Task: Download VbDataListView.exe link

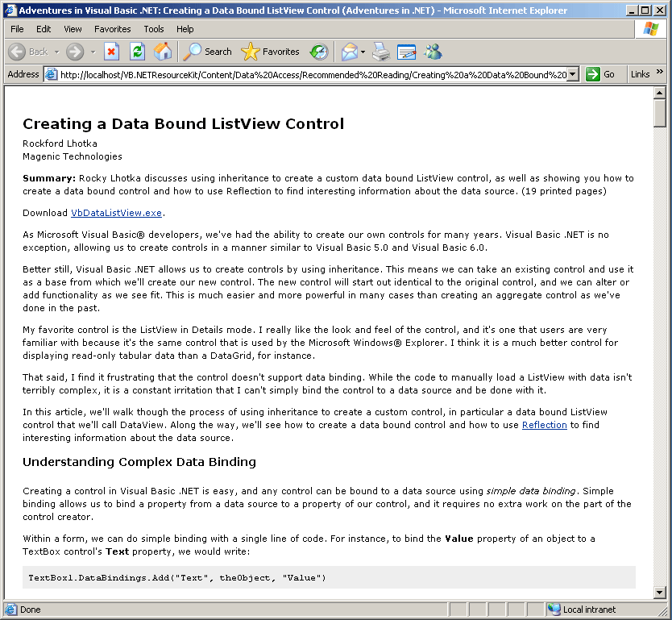Action: pyautogui.click(x=116, y=213)
